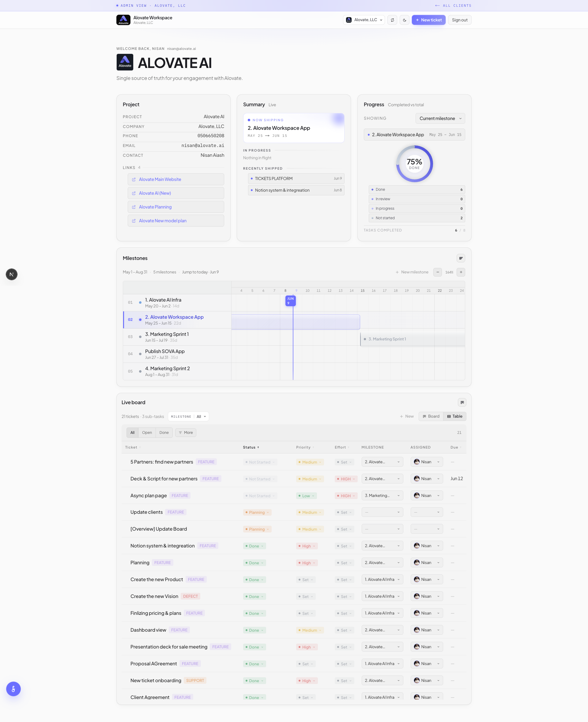Open the Alovate, LLC client switcher
The width and height of the screenshot is (588, 722).
[364, 20]
